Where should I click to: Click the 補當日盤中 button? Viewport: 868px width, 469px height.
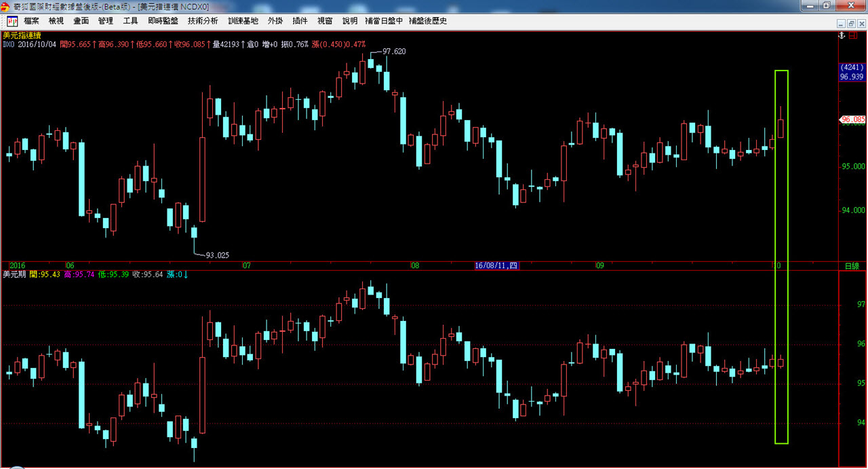pyautogui.click(x=384, y=21)
